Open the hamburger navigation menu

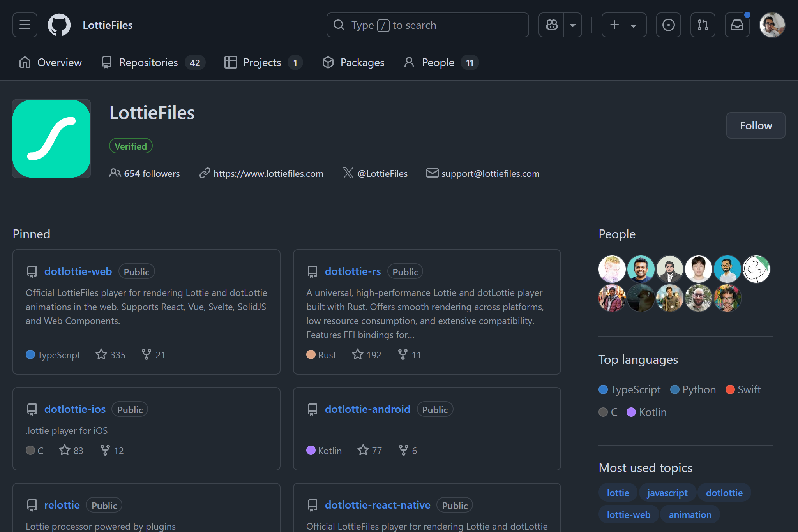coord(25,25)
